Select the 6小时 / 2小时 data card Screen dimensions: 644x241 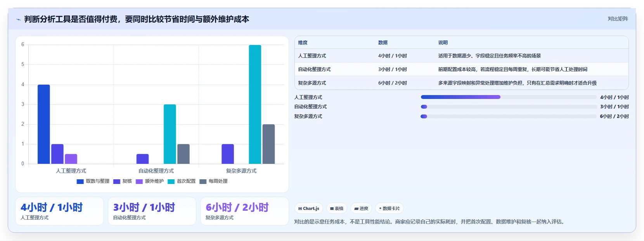click(x=244, y=211)
